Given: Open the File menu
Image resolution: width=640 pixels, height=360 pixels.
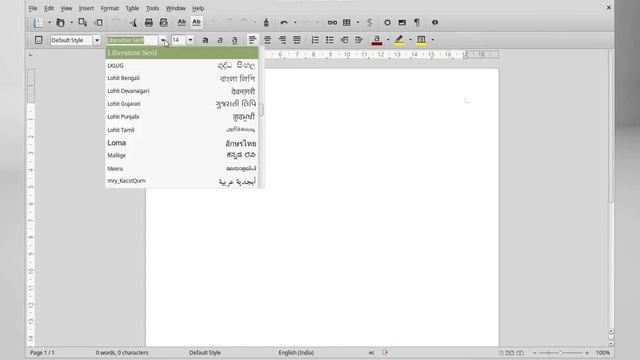Looking at the screenshot, I should tap(33, 8).
